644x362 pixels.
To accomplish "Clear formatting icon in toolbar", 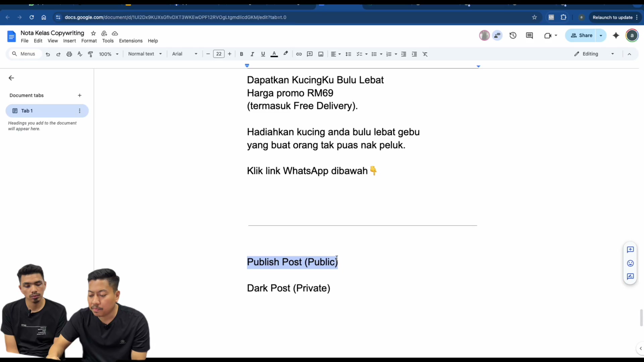I will click(x=425, y=54).
